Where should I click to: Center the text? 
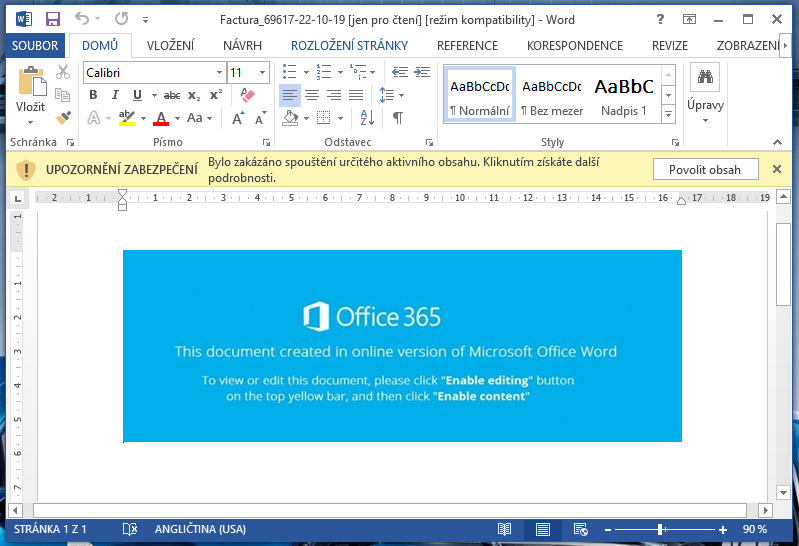312,95
